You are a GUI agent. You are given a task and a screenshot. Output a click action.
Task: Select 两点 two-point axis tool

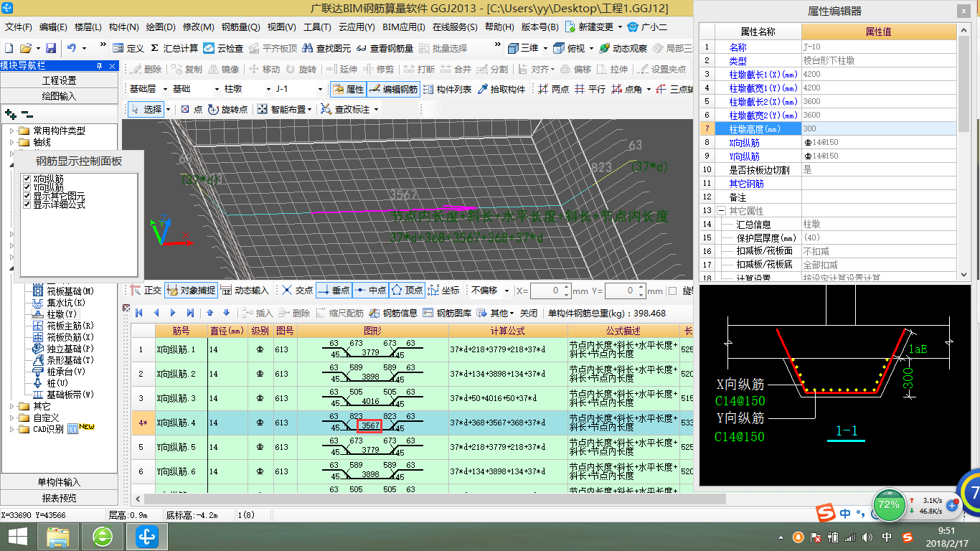(553, 90)
